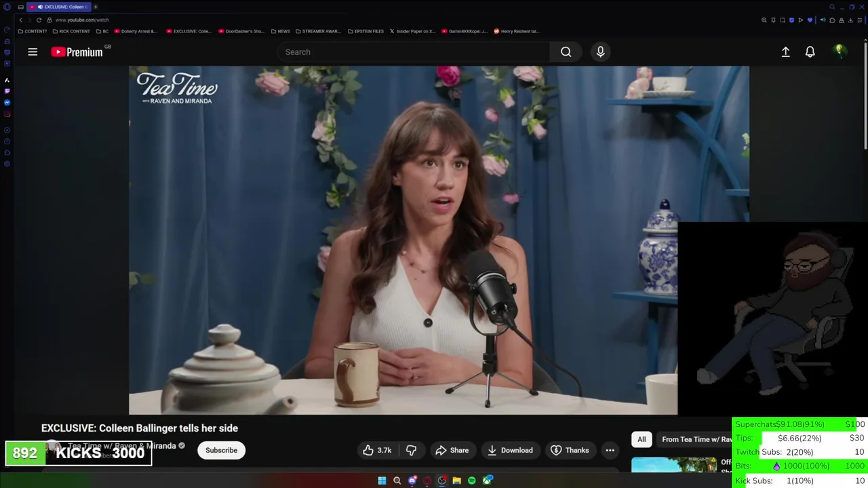Open the browser profile person icon

[842, 20]
